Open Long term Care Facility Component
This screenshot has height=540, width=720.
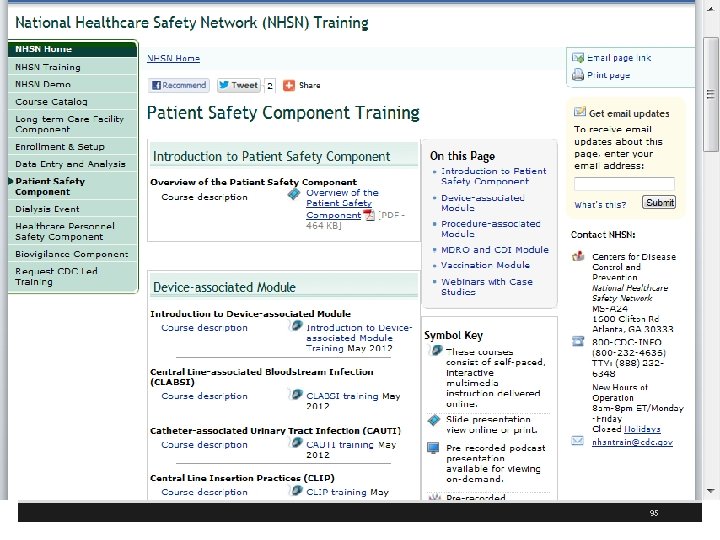[x=73, y=124]
